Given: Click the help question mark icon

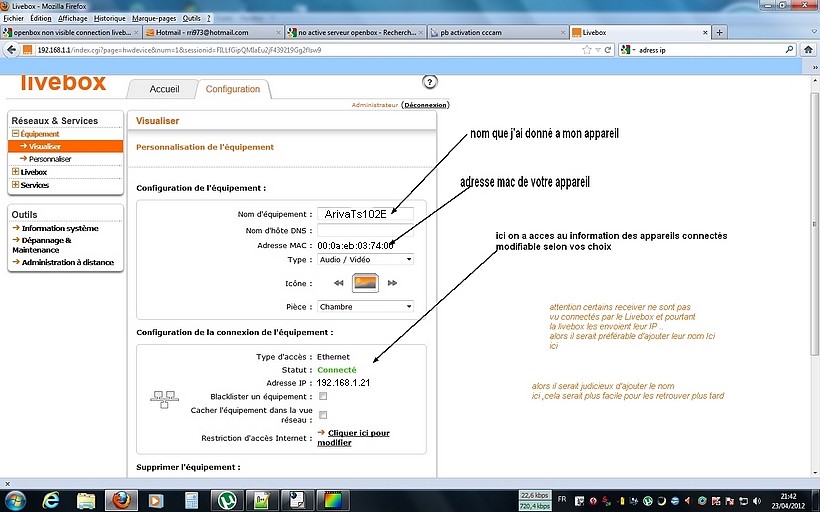Looking at the screenshot, I should coord(430,82).
